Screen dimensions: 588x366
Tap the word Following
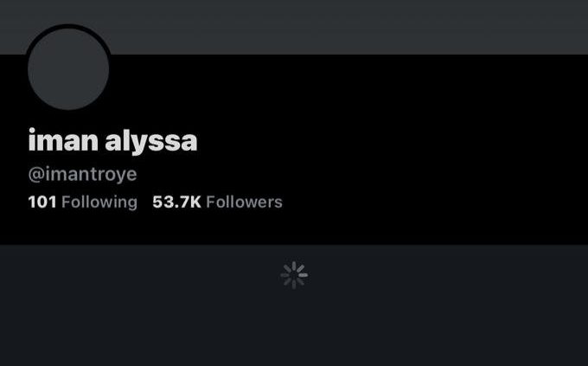[x=99, y=202]
